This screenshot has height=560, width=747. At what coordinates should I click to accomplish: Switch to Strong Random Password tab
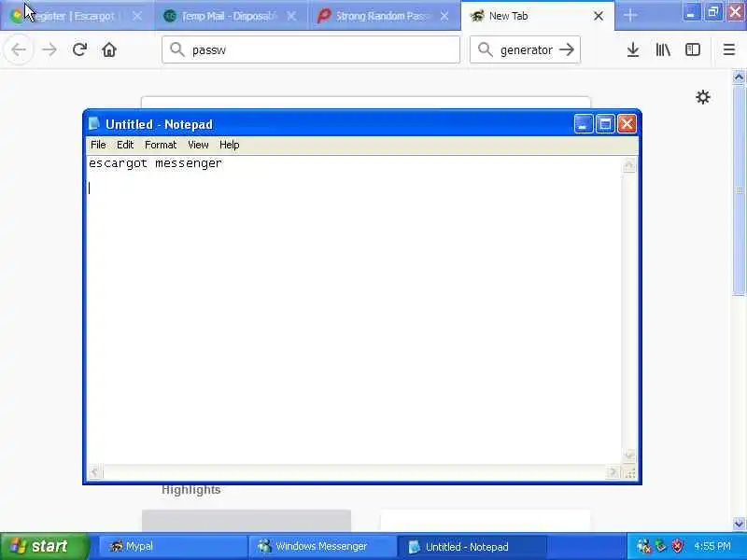[385, 16]
